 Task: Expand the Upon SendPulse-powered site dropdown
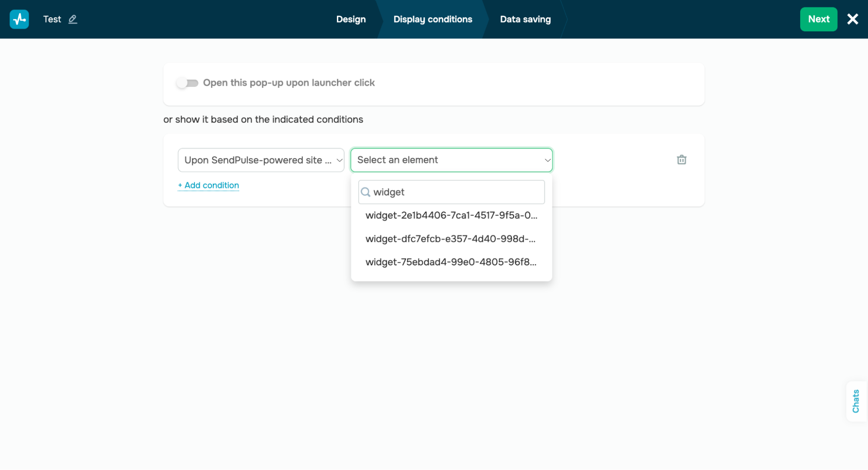[x=261, y=160]
